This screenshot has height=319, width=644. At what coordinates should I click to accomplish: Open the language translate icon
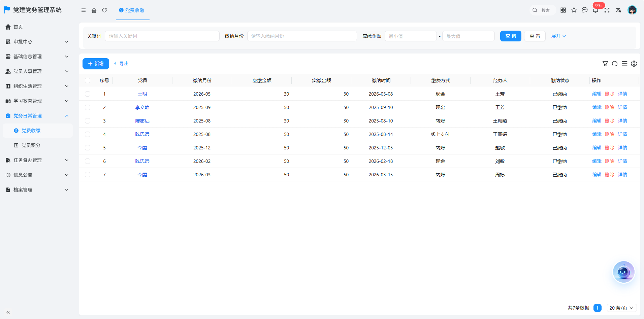tap(618, 10)
